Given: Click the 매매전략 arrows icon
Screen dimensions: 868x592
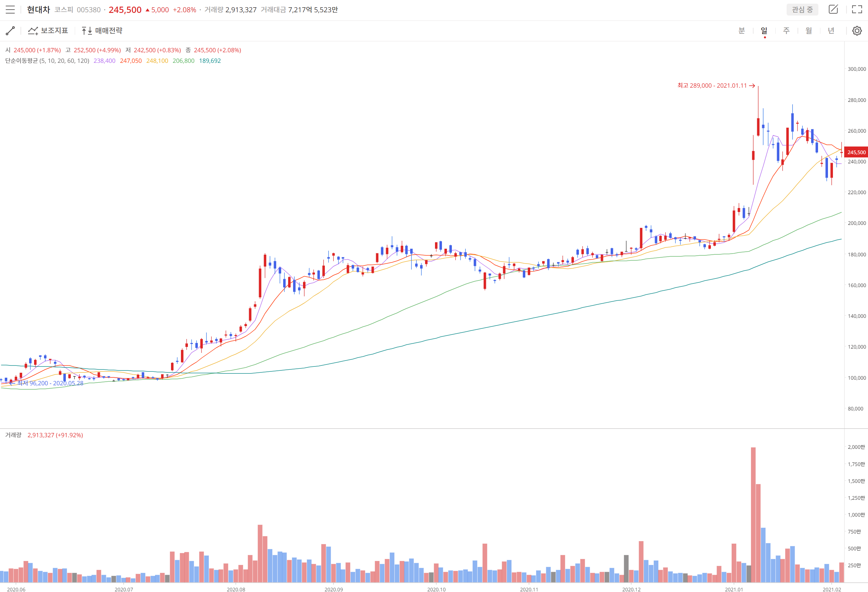Looking at the screenshot, I should click(x=87, y=31).
